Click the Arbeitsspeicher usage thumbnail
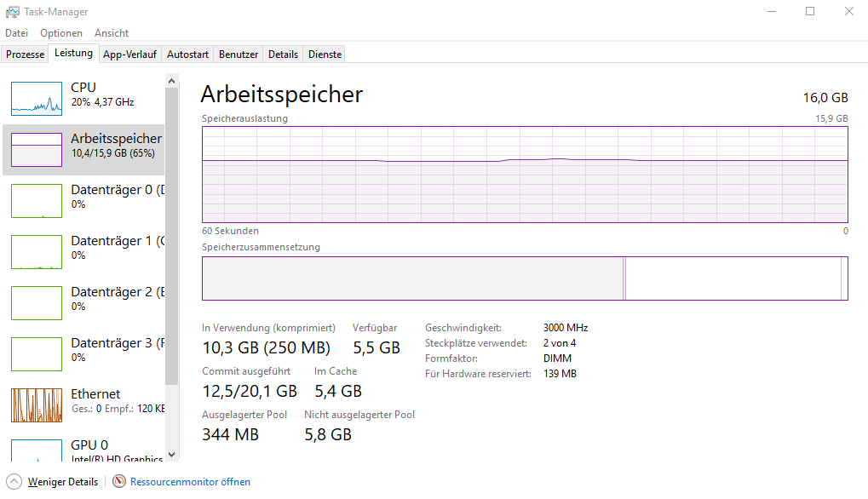This screenshot has height=499, width=868. coord(37,149)
